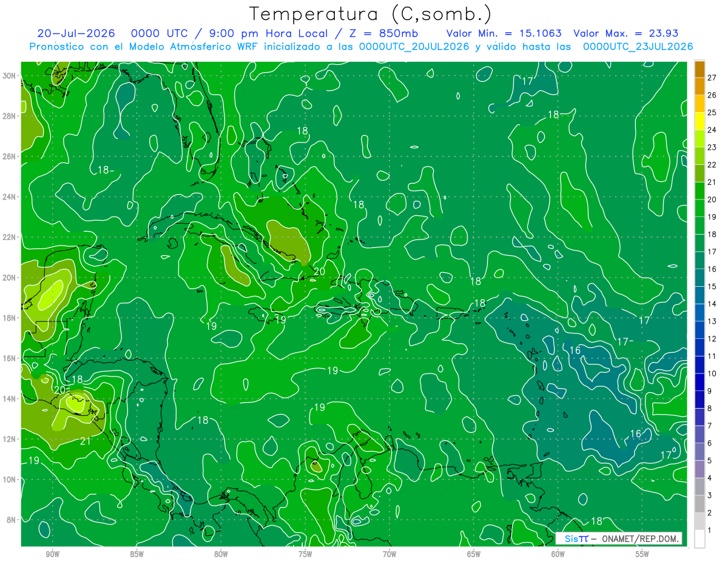Click the 26N latitude axis label

click(9, 156)
